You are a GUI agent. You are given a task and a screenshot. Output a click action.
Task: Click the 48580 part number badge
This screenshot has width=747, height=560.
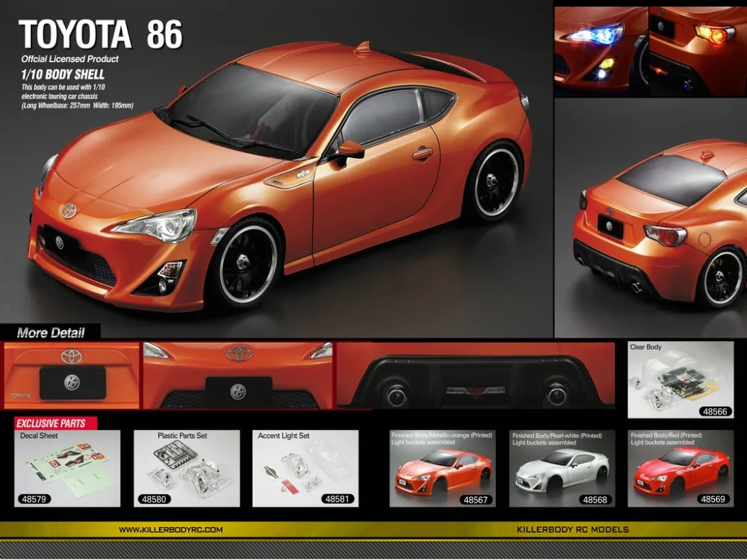[155, 499]
